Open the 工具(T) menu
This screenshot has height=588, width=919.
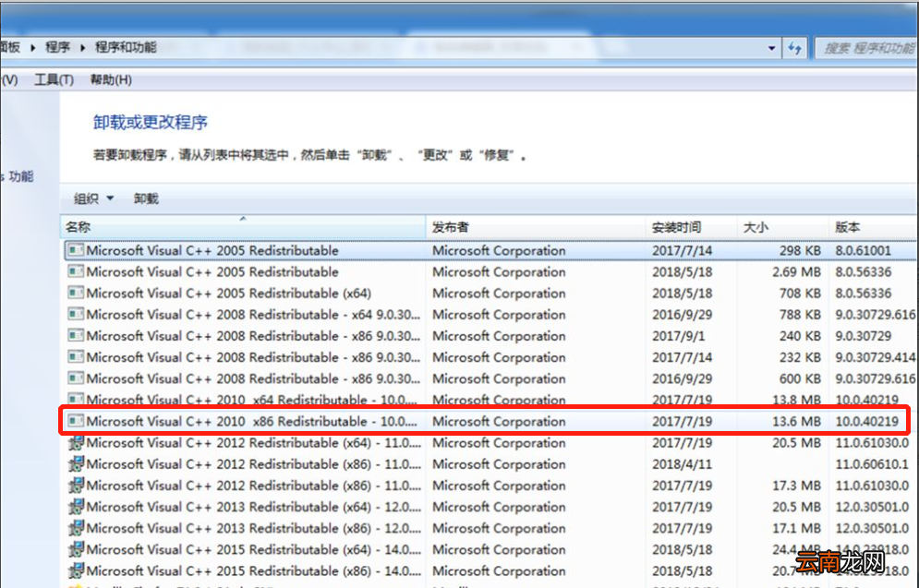click(x=54, y=79)
